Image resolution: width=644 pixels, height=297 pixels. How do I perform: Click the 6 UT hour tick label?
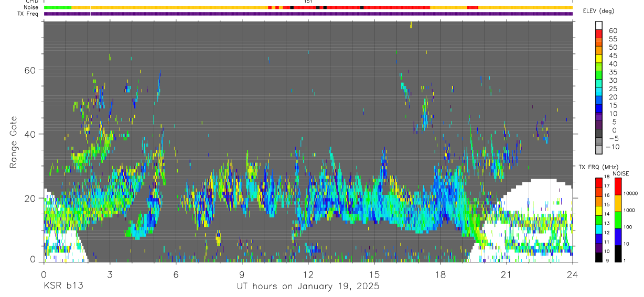176,274
